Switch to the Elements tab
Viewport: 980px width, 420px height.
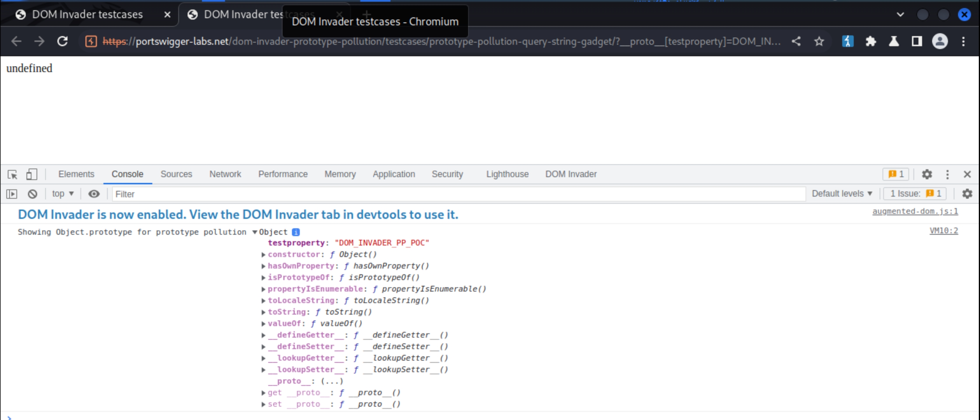point(76,174)
